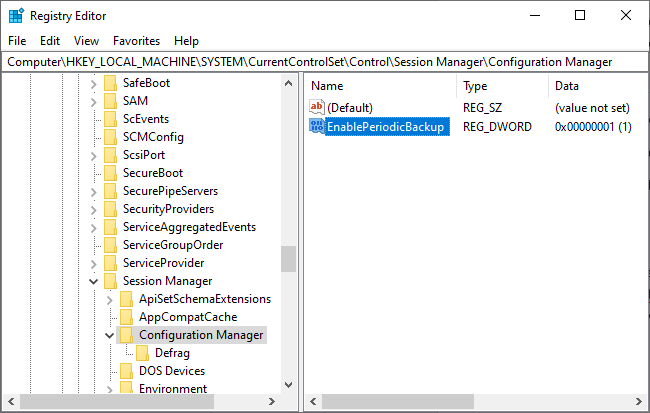Select the AppCompatCache tree item
Viewport: 650px width, 413px height.
(174, 317)
